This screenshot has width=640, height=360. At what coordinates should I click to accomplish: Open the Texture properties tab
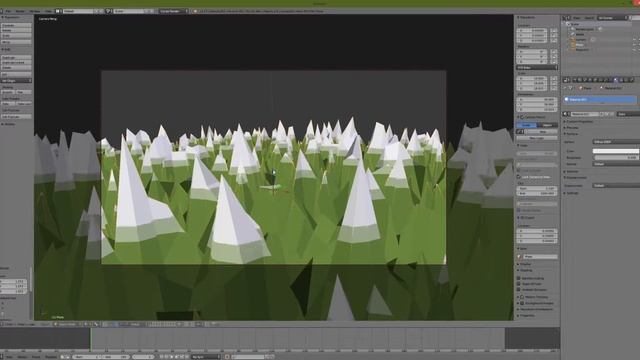pos(621,80)
